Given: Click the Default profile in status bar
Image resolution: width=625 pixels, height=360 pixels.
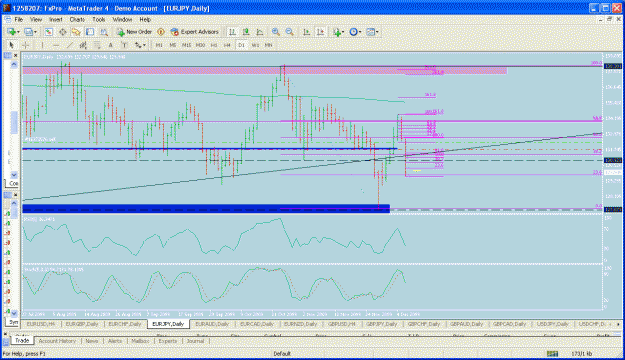Looking at the screenshot, I should [282, 354].
